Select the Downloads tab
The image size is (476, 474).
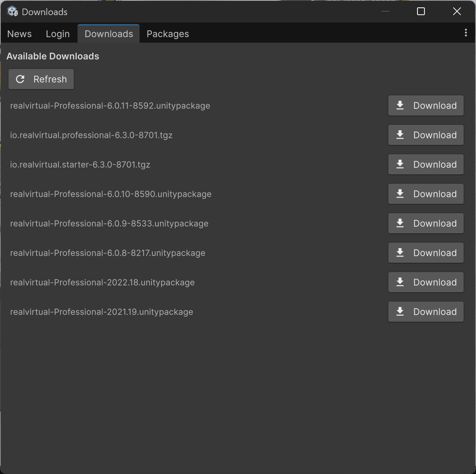tap(109, 34)
